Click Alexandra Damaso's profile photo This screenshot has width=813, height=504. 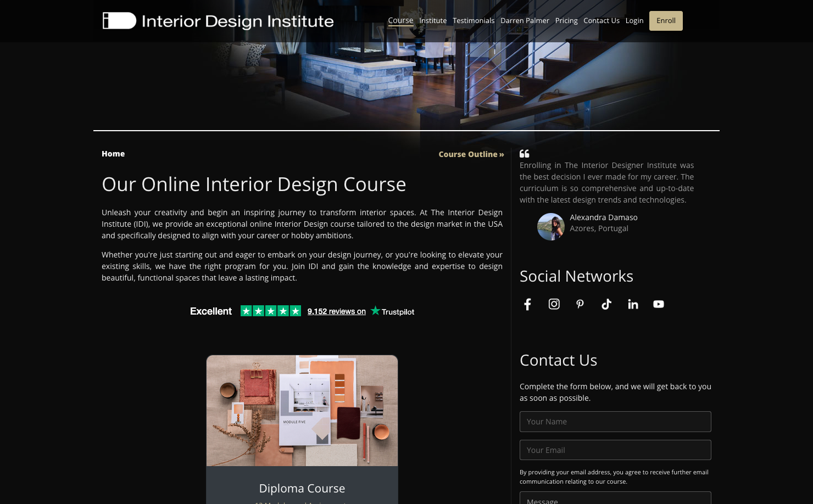(x=551, y=227)
